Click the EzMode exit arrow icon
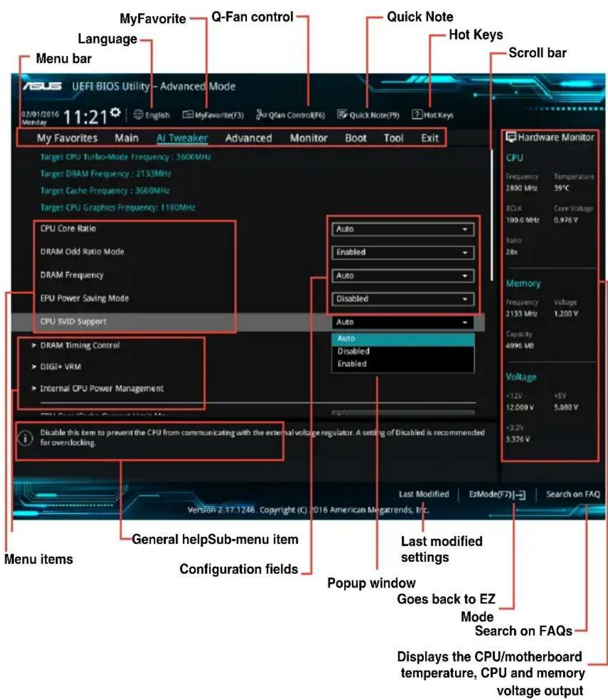 tap(520, 495)
